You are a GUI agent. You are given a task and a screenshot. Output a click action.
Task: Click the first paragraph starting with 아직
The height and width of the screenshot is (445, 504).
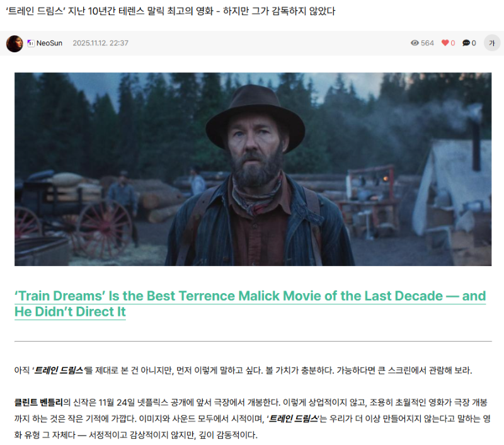[243, 371]
